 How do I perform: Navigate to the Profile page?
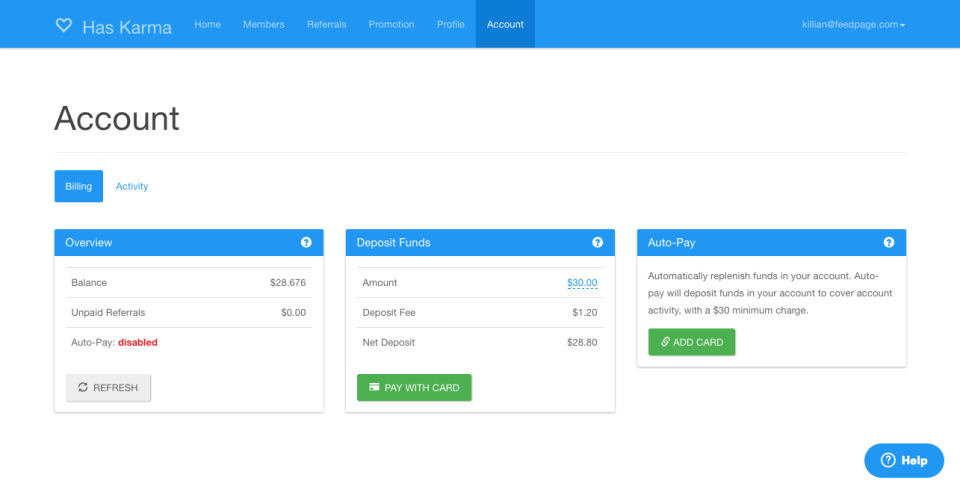click(x=451, y=24)
